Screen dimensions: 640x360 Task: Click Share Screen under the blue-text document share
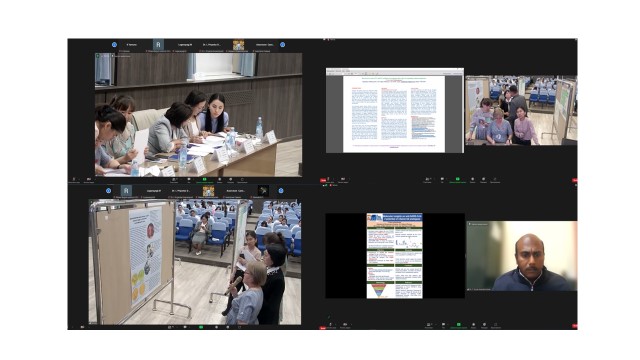coord(458,180)
